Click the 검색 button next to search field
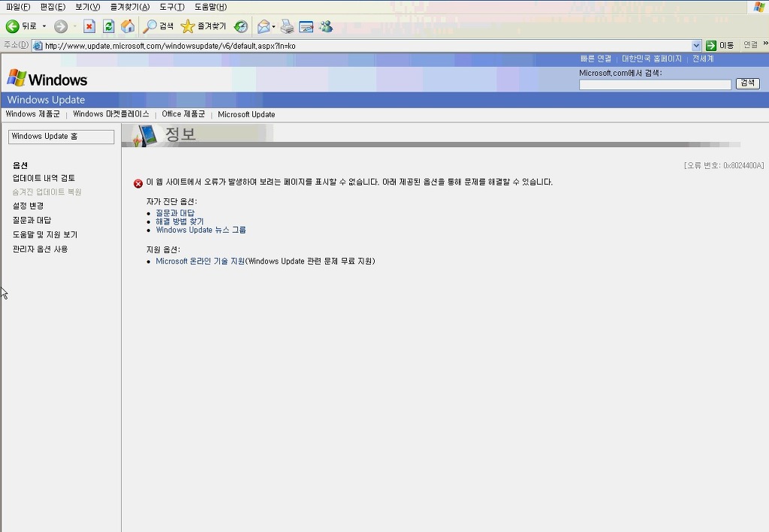 click(748, 84)
